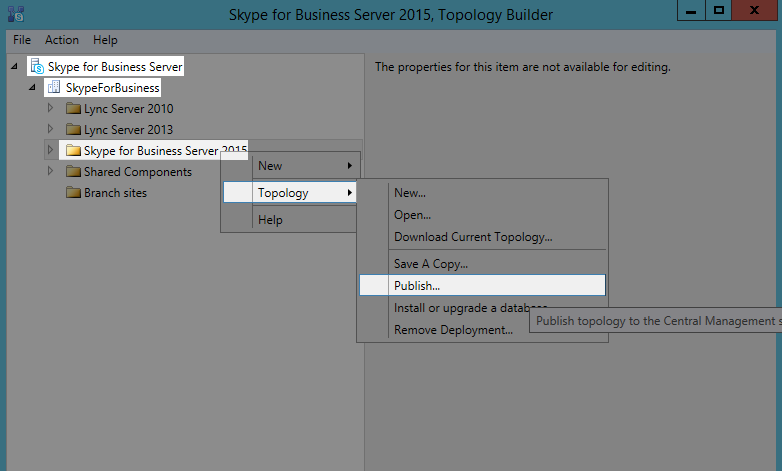Click the Lync Server 2013 folder icon
Viewport: 782px width, 471px height.
coord(73,129)
